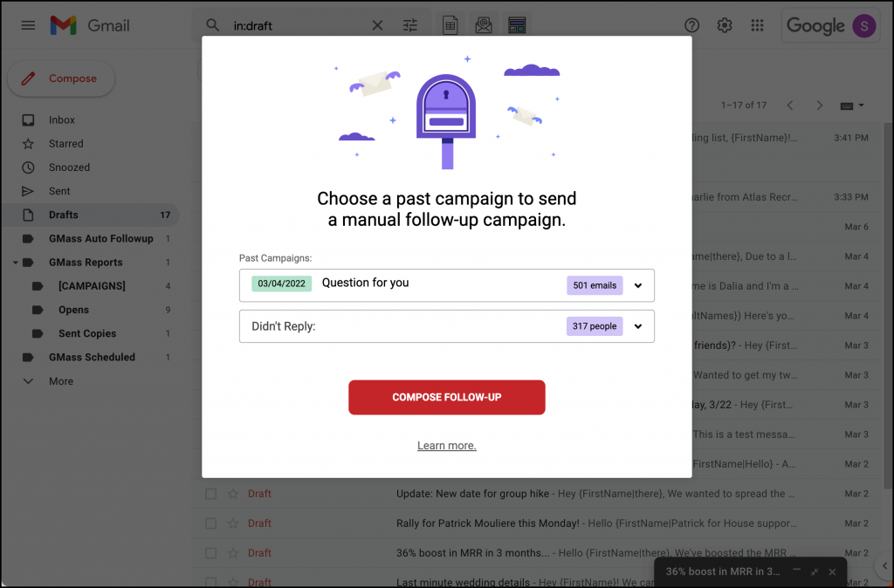Click the GMass campaign reports envelope icon
This screenshot has width=894, height=588.
click(x=484, y=24)
